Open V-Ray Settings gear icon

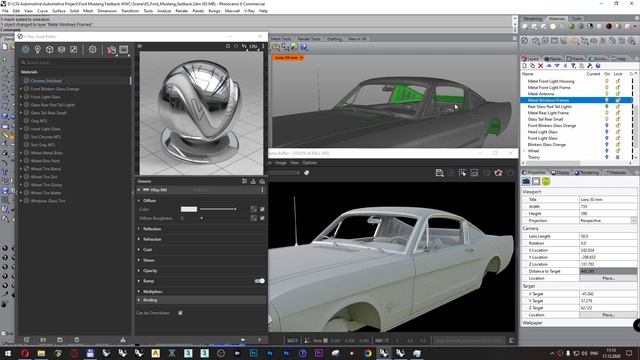click(93, 49)
